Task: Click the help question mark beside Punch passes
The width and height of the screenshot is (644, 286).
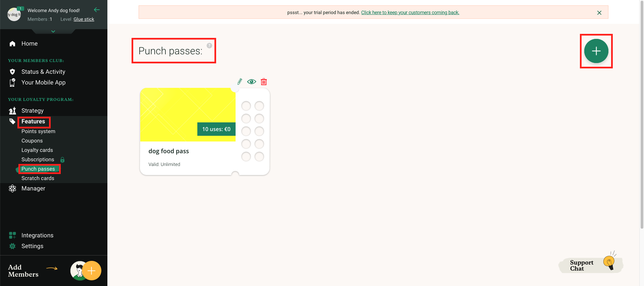Action: click(x=209, y=46)
